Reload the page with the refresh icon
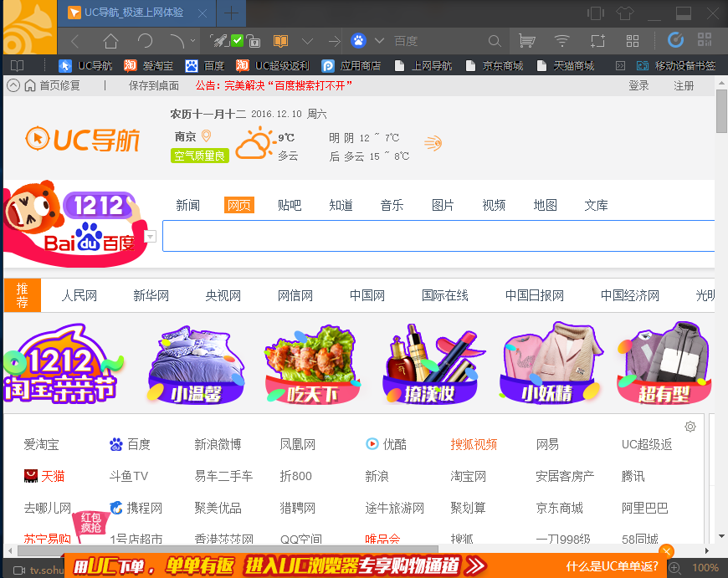The height and width of the screenshot is (578, 728). click(x=145, y=41)
